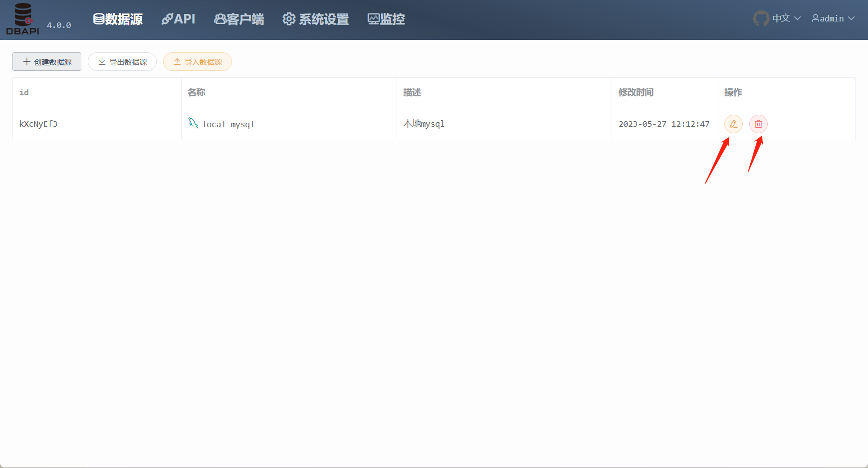Delete the local-mysql datasource
The width and height of the screenshot is (868, 468).
pyautogui.click(x=758, y=124)
